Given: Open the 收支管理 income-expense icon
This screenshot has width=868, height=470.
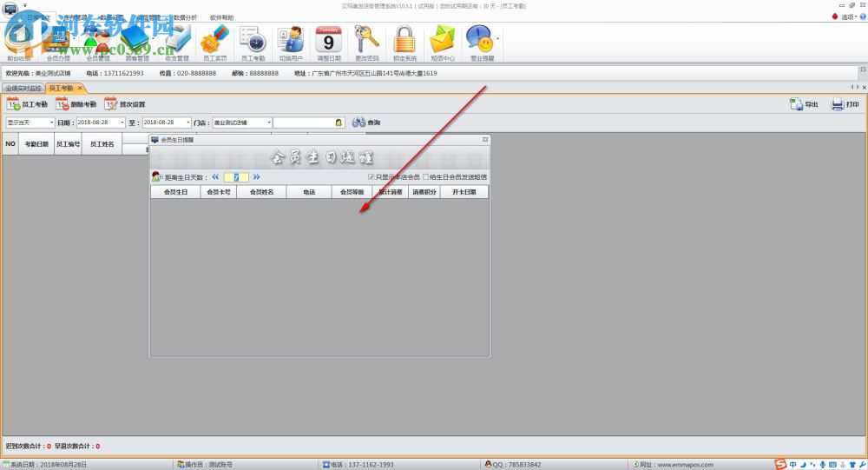Looking at the screenshot, I should [176, 43].
